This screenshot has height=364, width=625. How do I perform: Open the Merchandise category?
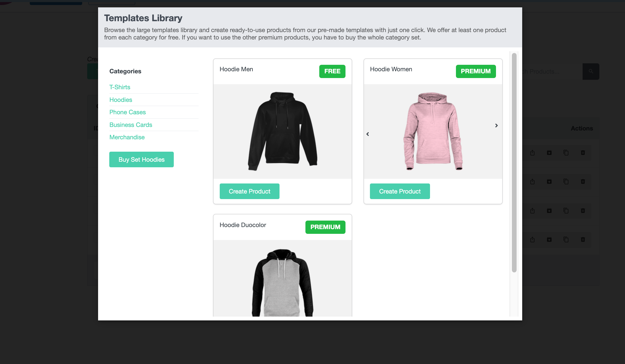[127, 137]
